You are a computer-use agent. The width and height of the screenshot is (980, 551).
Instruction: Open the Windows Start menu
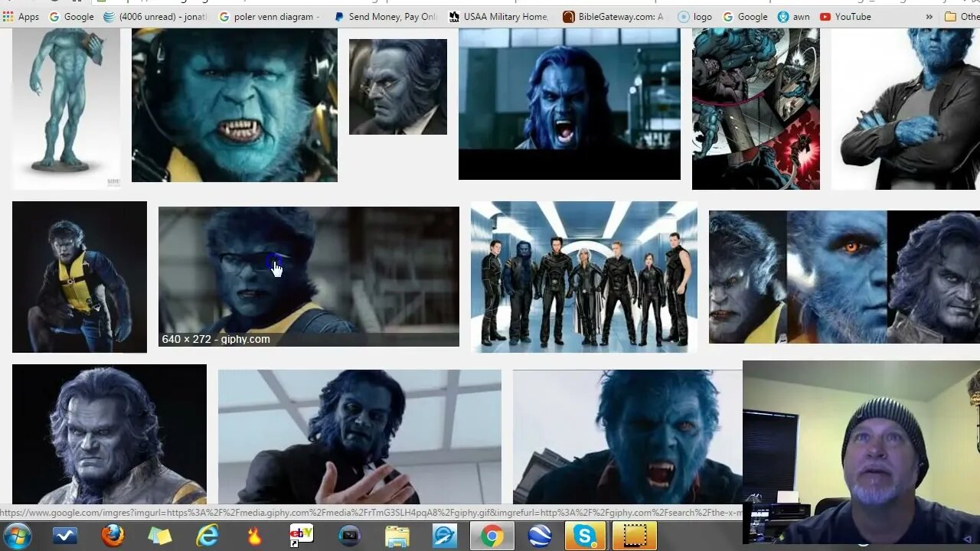click(x=17, y=536)
